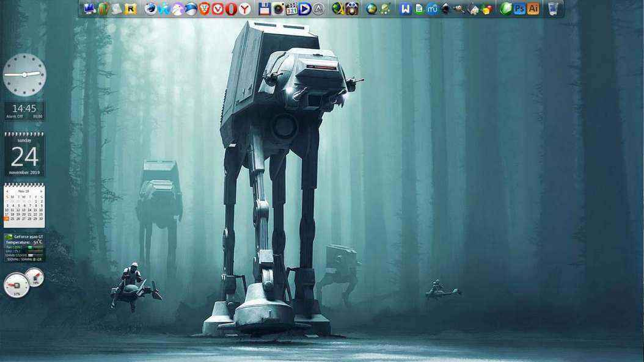644x362 pixels.
Task: Launch the cyan K-shaped browser icon
Action: (x=164, y=9)
